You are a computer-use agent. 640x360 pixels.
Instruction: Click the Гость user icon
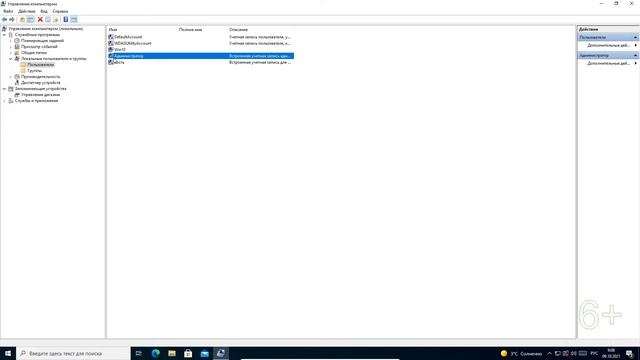coord(111,62)
